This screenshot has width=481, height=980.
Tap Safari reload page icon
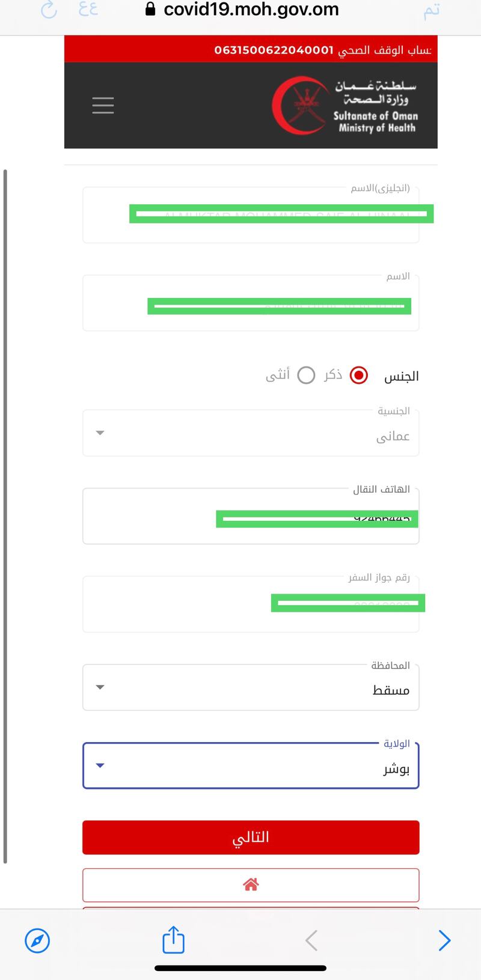click(x=49, y=10)
